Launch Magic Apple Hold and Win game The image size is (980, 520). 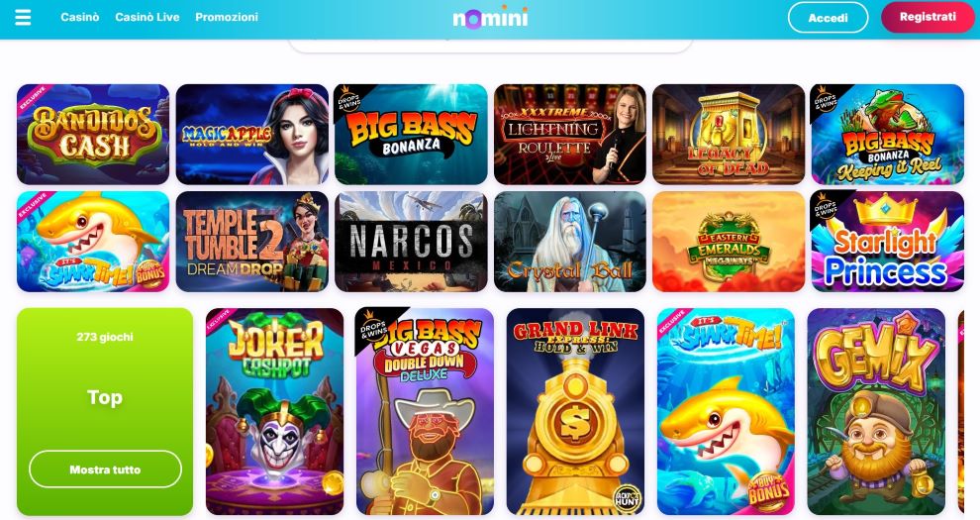pyautogui.click(x=251, y=135)
